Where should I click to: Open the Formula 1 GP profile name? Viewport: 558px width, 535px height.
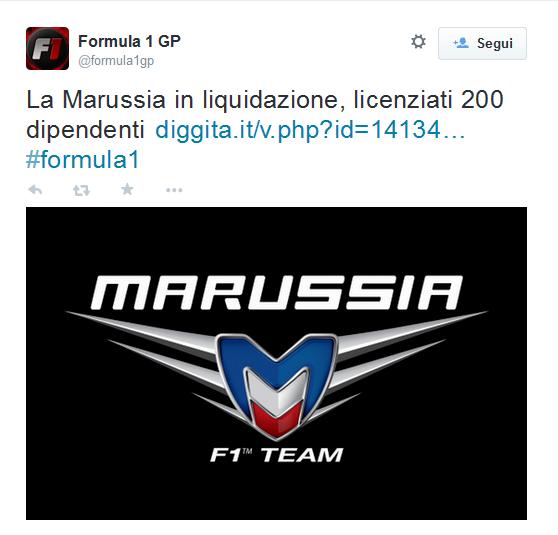[130, 41]
